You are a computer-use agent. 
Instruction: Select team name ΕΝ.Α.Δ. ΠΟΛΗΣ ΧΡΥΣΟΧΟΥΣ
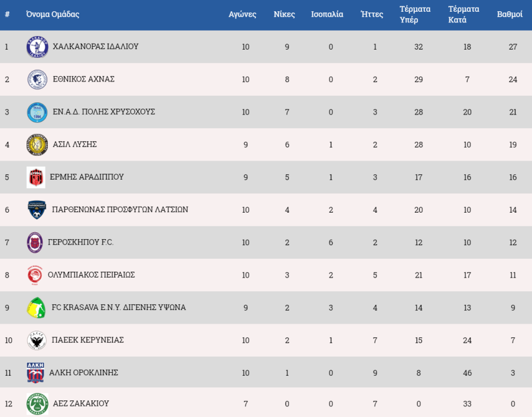[x=104, y=112]
